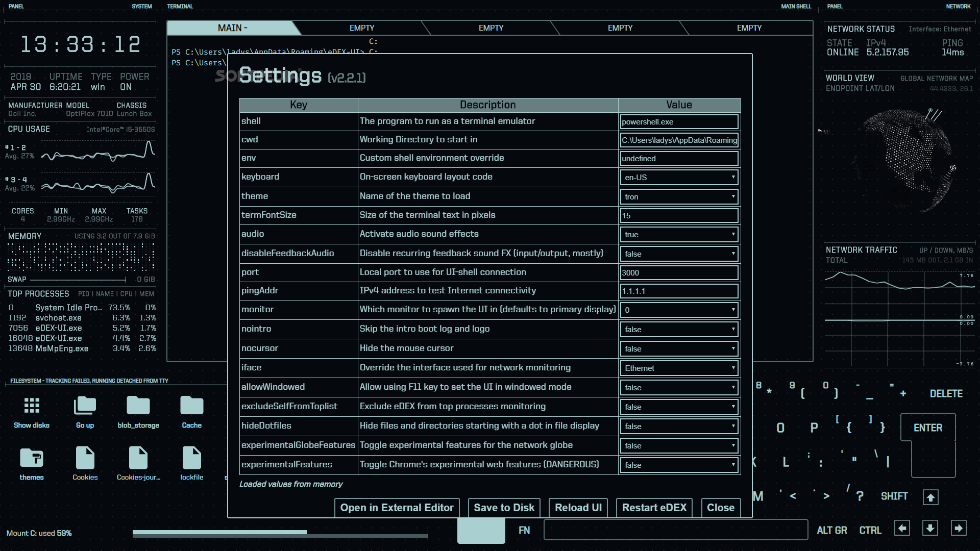Click the cwd path input field
This screenshot has height=551, width=980.
[x=679, y=140]
